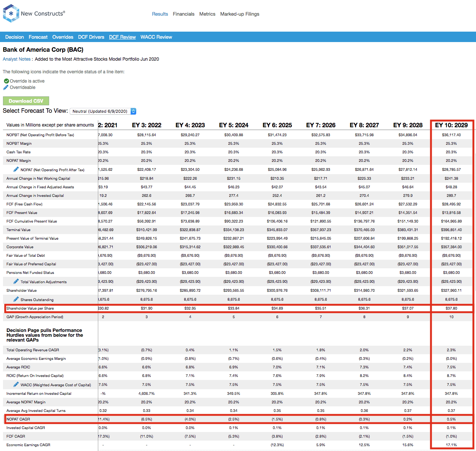Click the FCF Cumulative Present Value row label
The width and height of the screenshot is (476, 451).
(32, 221)
